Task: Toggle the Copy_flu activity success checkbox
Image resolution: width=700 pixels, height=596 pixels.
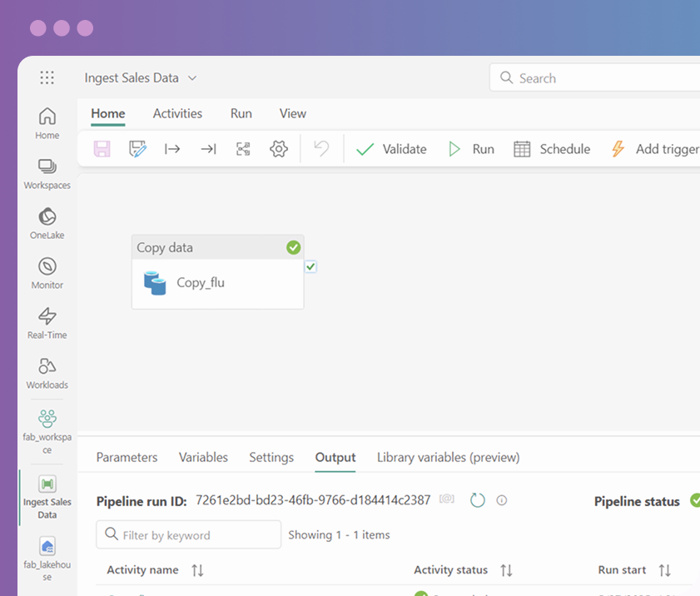Action: pos(310,266)
